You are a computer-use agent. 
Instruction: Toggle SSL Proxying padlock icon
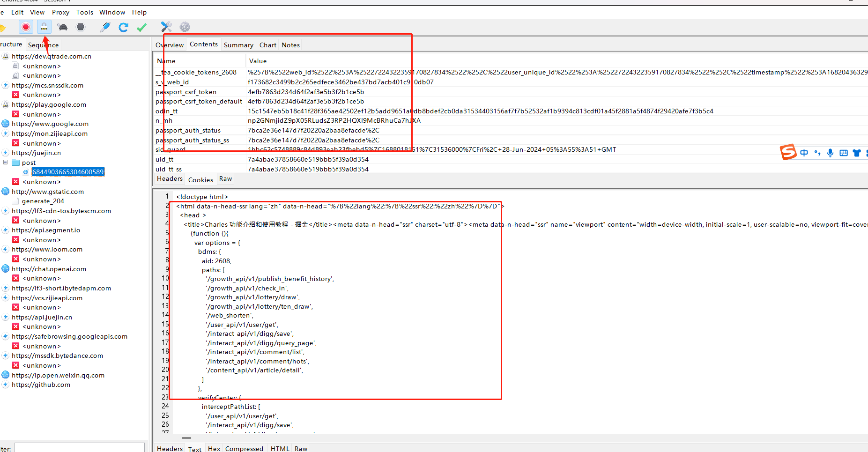point(44,27)
